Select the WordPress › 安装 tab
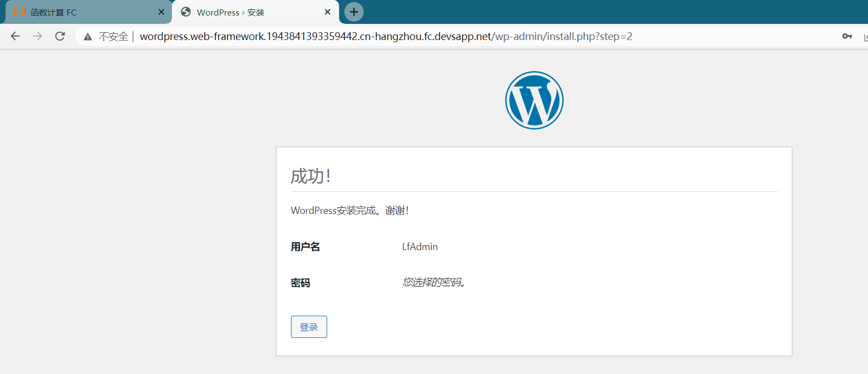Viewport: 868px width, 374px height. click(255, 12)
